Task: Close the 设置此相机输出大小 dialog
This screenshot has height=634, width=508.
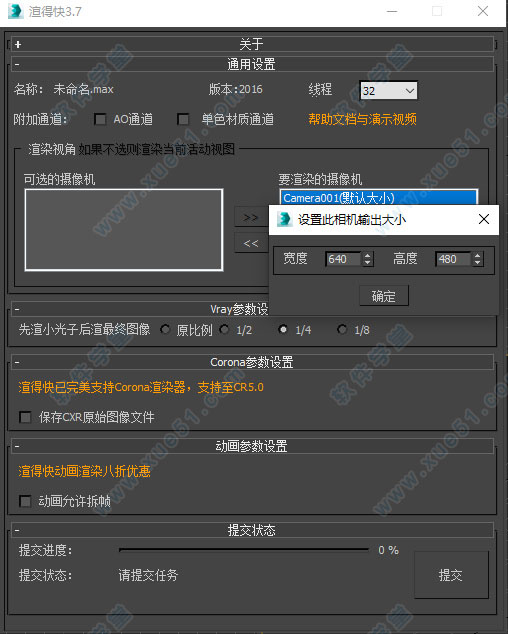Action: (x=484, y=219)
